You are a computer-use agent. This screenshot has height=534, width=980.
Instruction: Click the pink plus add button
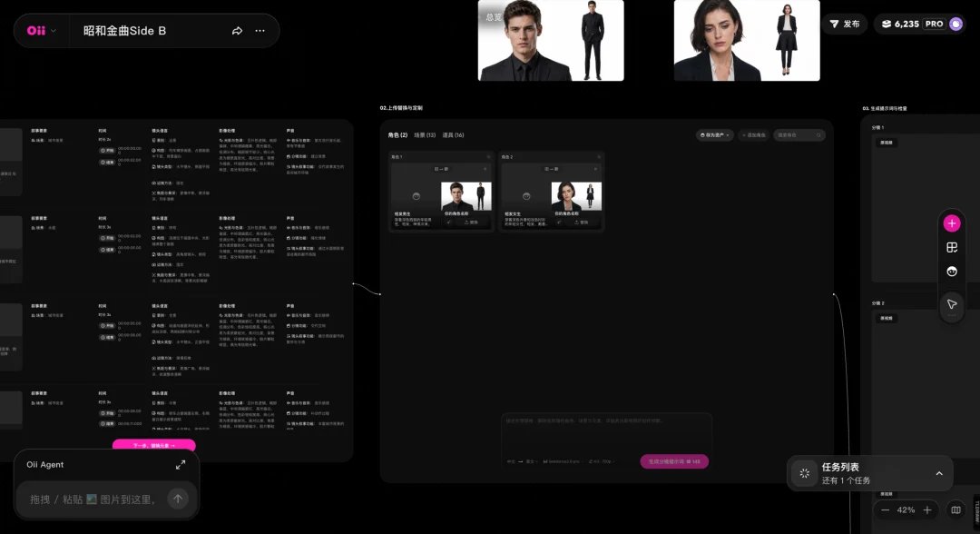pyautogui.click(x=952, y=223)
